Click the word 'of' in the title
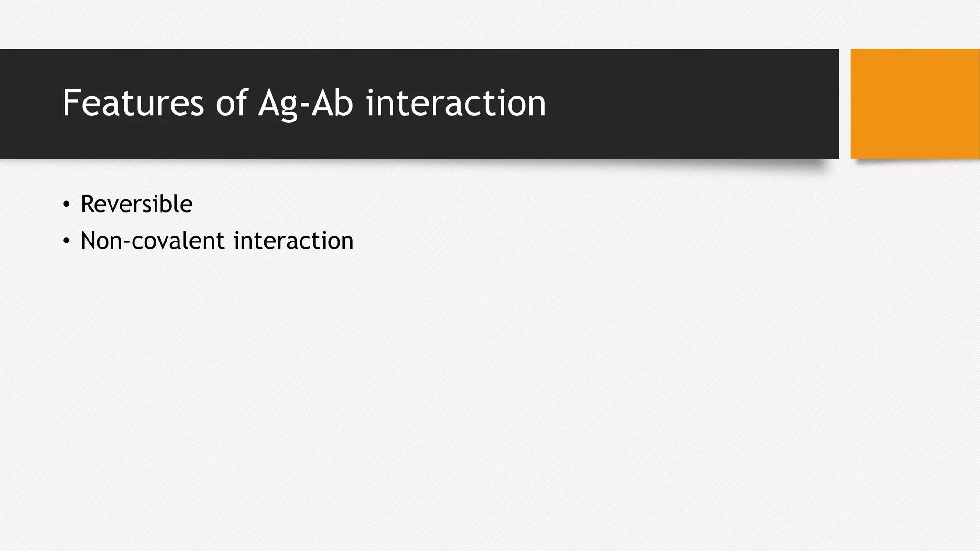This screenshot has width=980, height=551. [232, 103]
